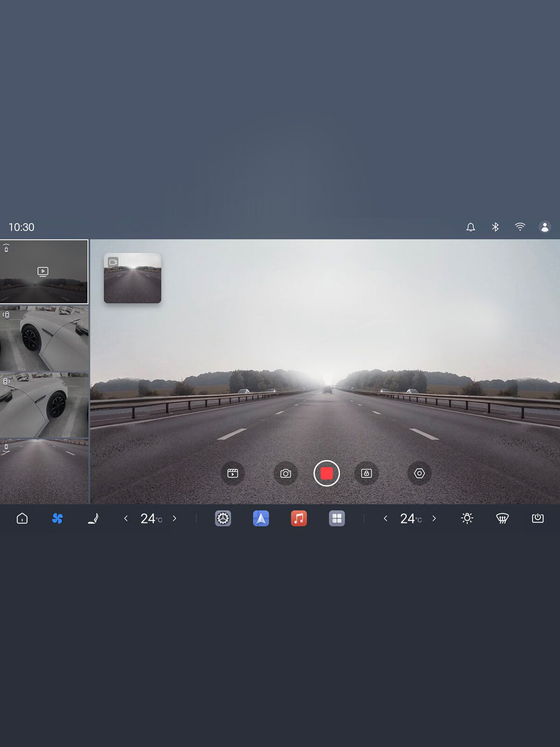The image size is (560, 747).
Task: Open the seat heating control
Action: pos(93,518)
